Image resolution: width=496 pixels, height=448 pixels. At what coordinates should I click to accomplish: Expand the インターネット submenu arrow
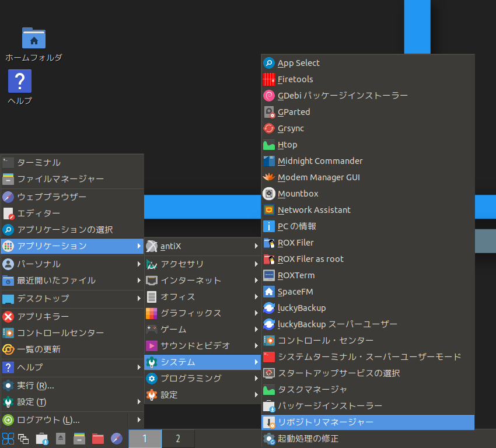pyautogui.click(x=256, y=281)
